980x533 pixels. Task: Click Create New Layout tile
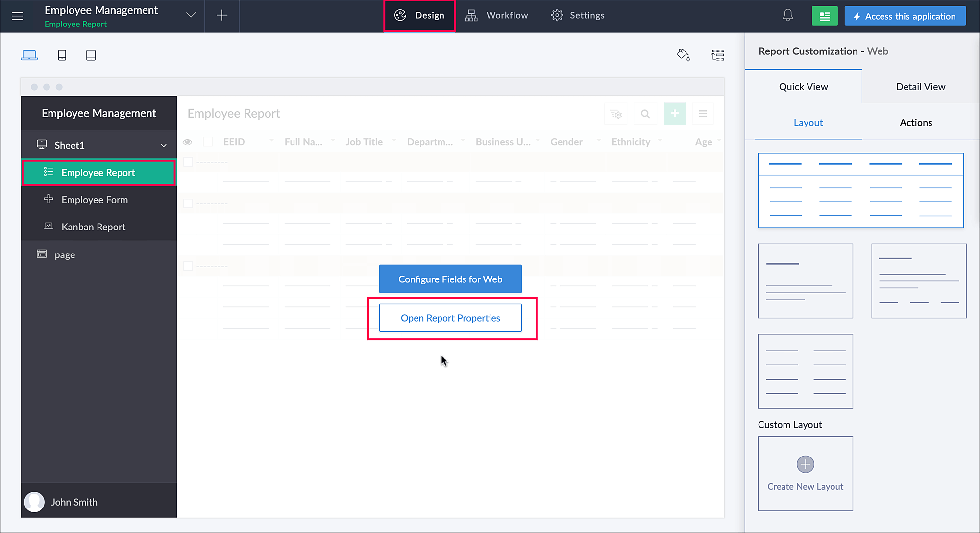(805, 474)
